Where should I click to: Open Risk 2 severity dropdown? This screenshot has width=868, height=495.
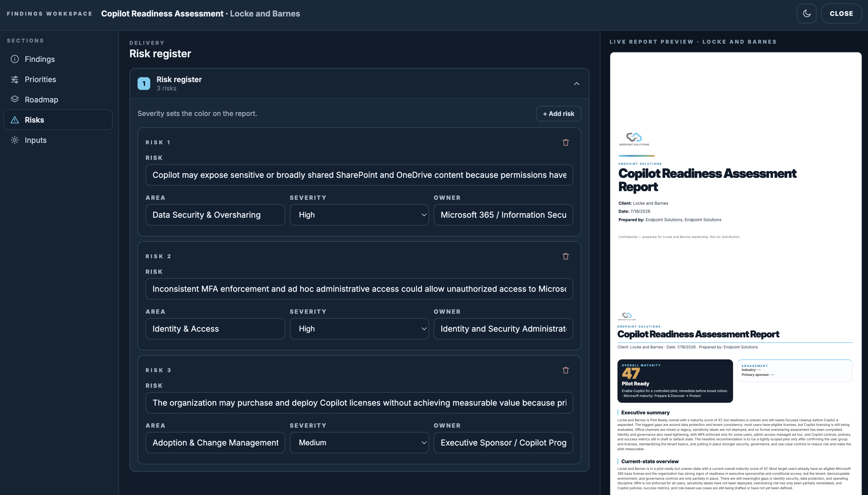(x=359, y=329)
